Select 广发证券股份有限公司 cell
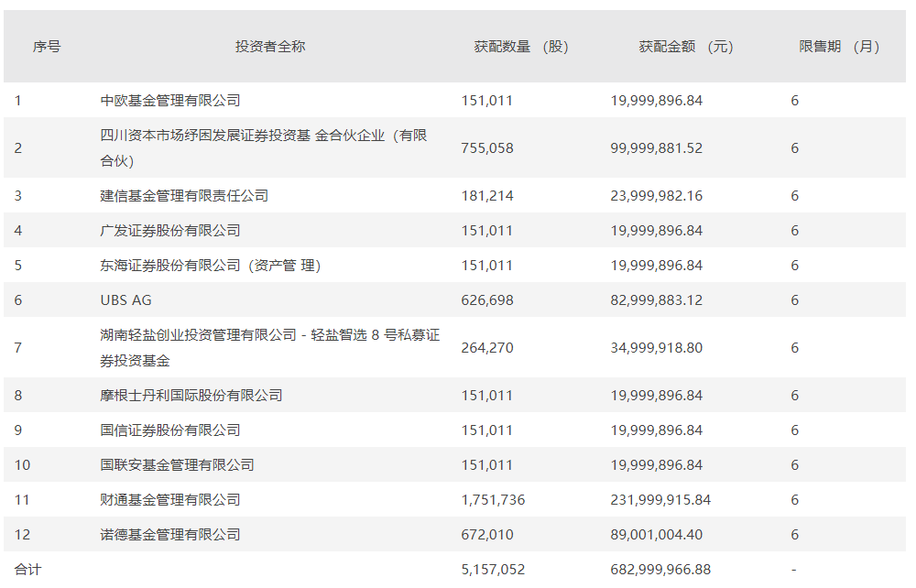 [170, 231]
